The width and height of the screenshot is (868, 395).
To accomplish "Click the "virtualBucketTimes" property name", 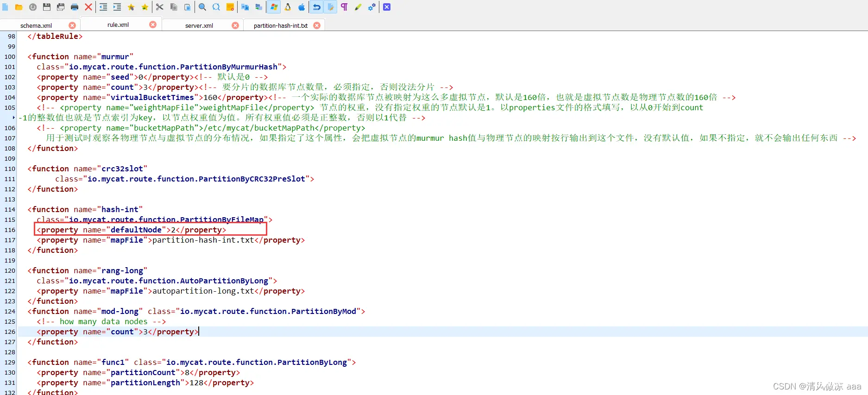I will [152, 97].
